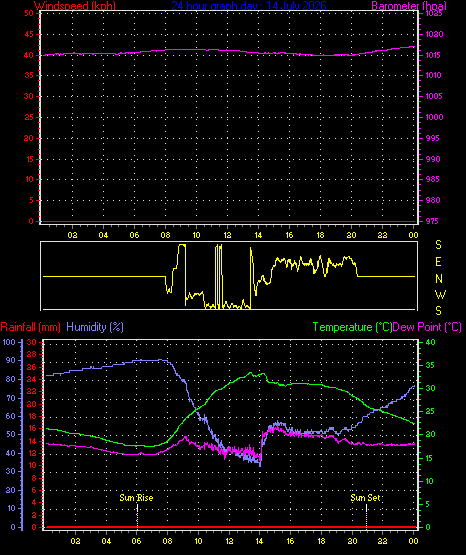
Task: Click '70' on the blue humidity axis
Action: [11, 398]
